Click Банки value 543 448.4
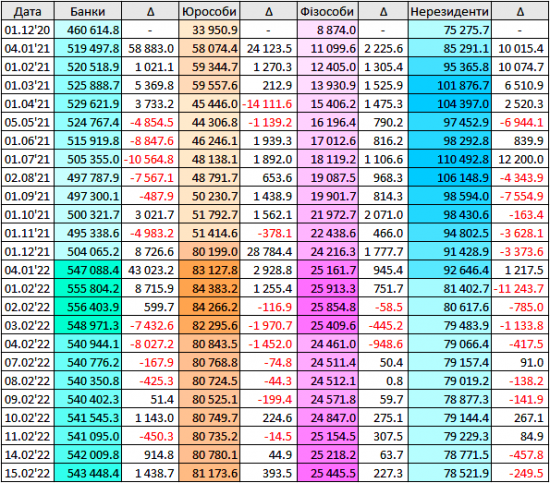This screenshot has height=483, width=550. (x=88, y=473)
